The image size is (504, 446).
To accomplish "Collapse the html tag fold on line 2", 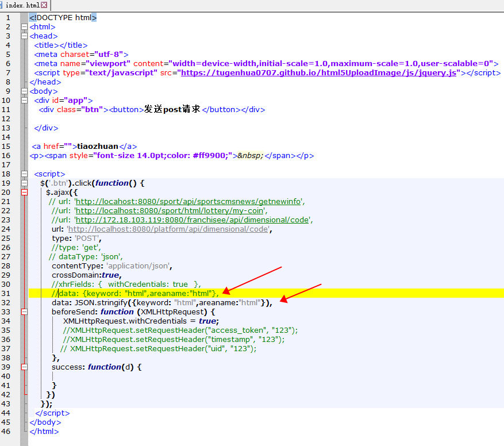I will click(x=24, y=27).
